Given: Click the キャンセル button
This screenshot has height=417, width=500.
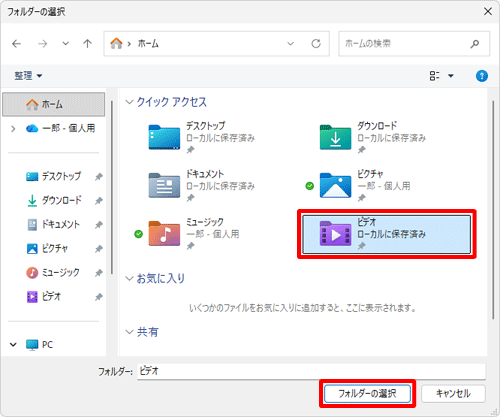Looking at the screenshot, I should 453,394.
